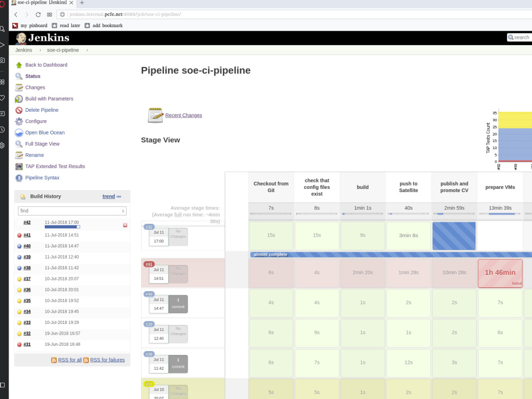This screenshot has height=399, width=532.
Task: Click the read later bookmark
Action: (x=66, y=26)
